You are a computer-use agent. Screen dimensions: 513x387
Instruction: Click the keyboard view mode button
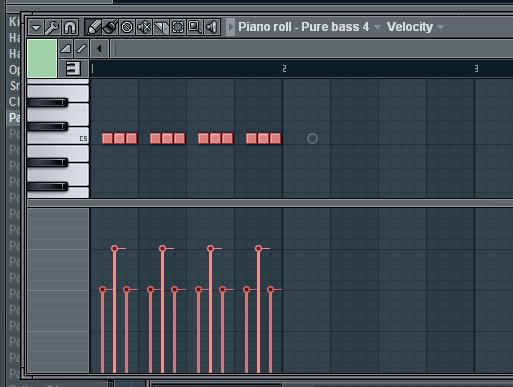73,68
